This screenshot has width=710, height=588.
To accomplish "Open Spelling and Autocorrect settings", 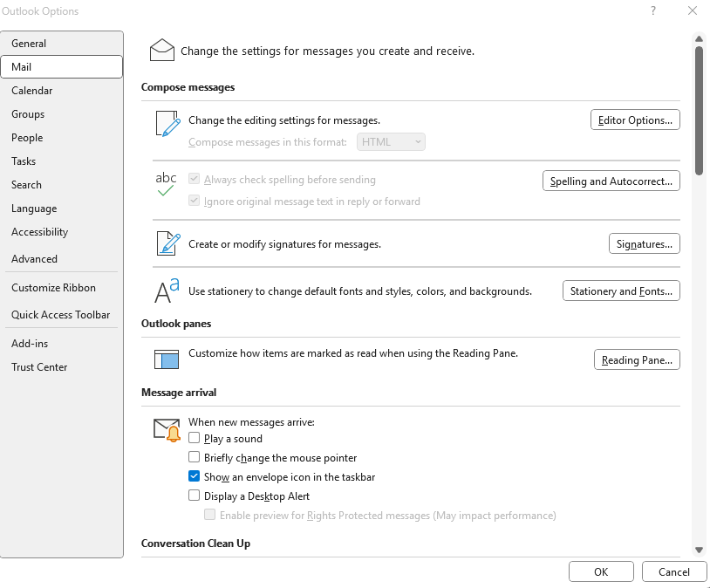I will [611, 181].
